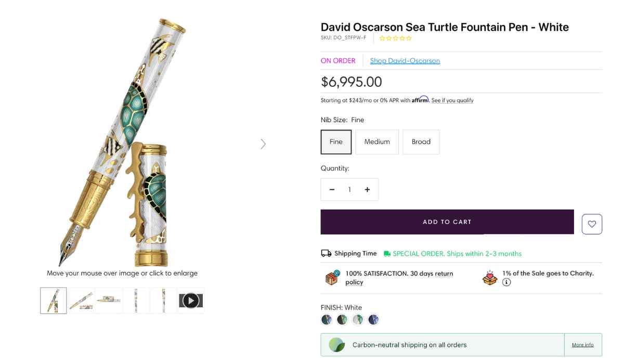624x364 pixels.
Task: Click the next image arrow chevron
Action: point(263,144)
